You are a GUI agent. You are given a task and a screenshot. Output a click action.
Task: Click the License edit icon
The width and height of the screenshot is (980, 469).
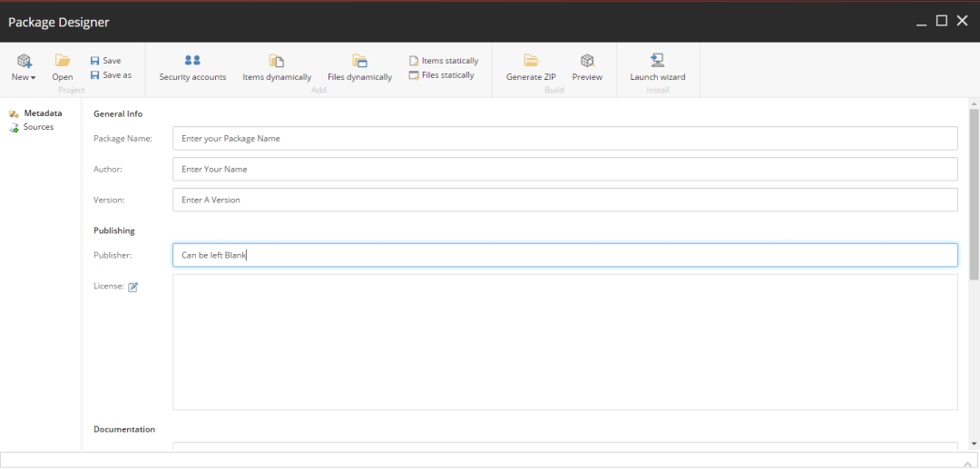[133, 288]
